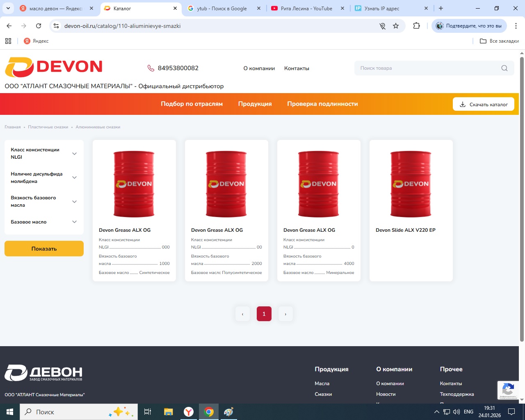Open the Devon Grease ALX OG NLGI 0 product image
This screenshot has width=525, height=420.
coord(319,183)
